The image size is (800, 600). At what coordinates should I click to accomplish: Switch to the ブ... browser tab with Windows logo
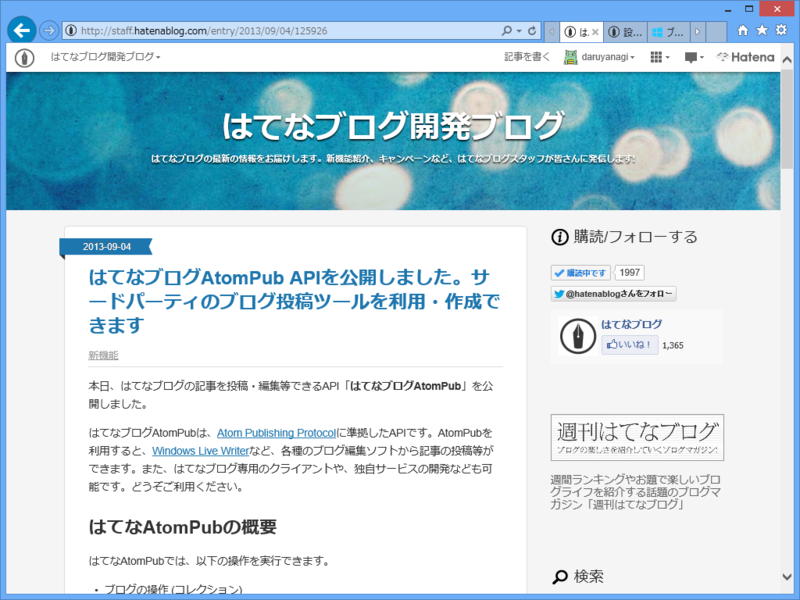click(x=669, y=32)
